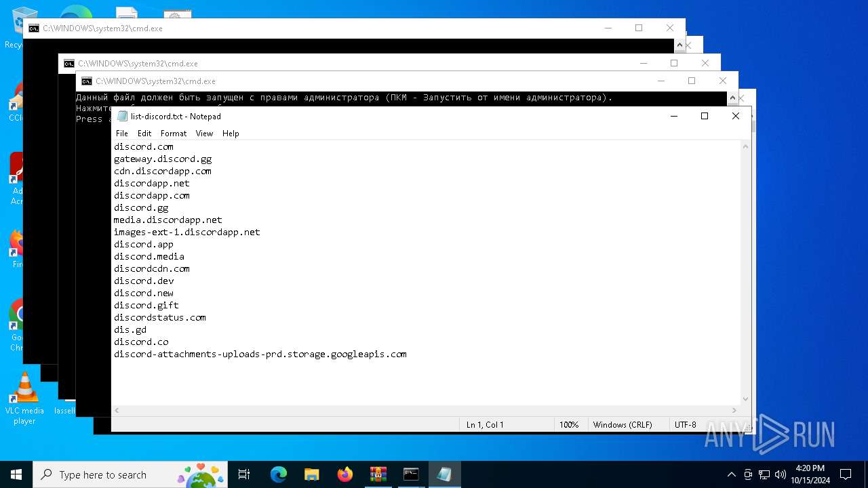Click the line discordapp.net
Viewport: 868px width, 488px height.
pyautogui.click(x=152, y=183)
